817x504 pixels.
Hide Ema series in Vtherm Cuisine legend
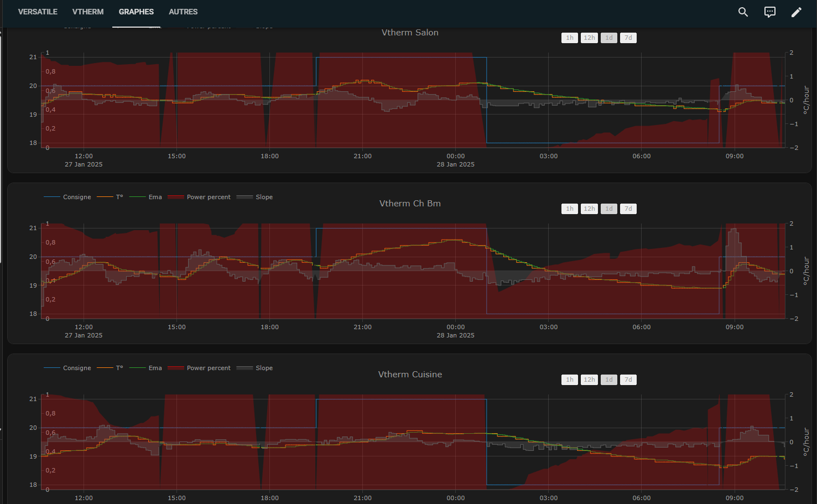pos(154,368)
